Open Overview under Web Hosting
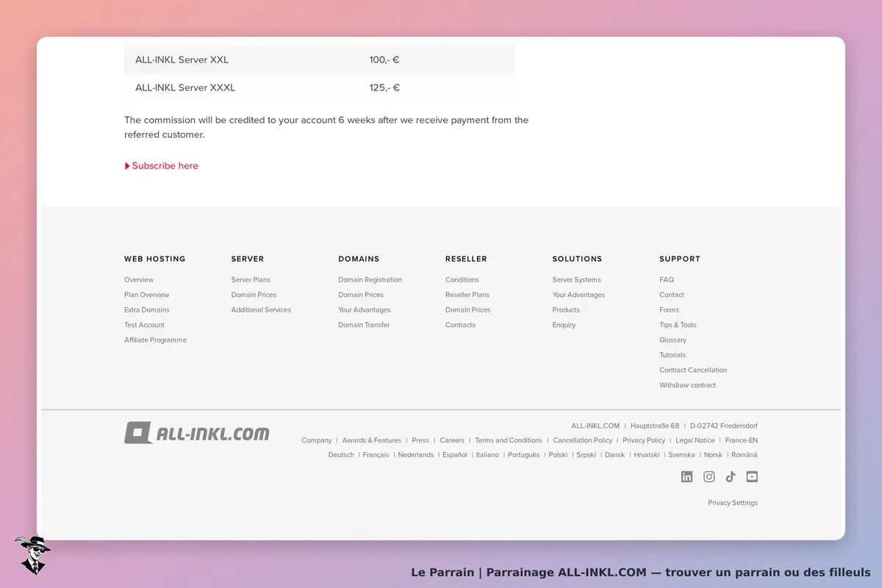This screenshot has height=588, width=882. click(x=139, y=280)
